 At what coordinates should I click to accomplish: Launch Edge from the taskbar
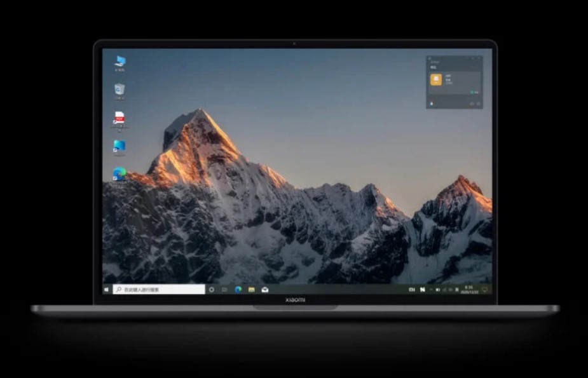pos(238,290)
